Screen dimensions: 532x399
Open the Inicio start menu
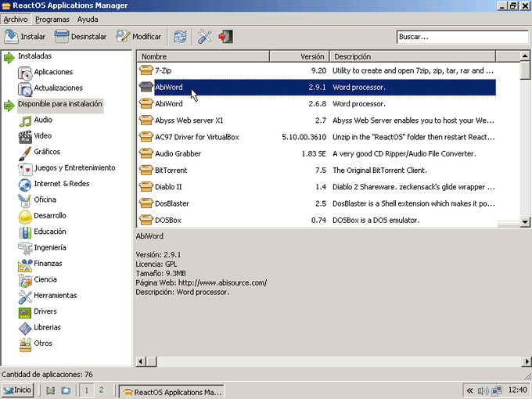click(18, 390)
